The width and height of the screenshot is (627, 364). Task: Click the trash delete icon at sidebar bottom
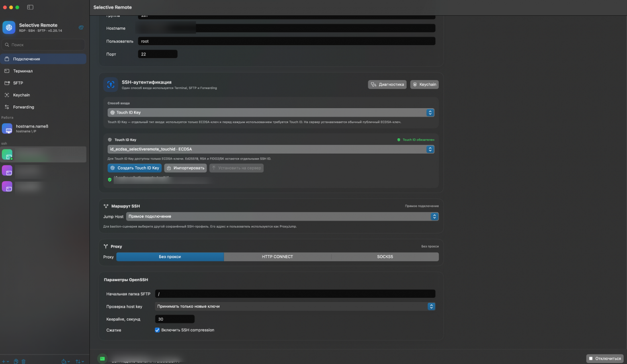click(24, 361)
